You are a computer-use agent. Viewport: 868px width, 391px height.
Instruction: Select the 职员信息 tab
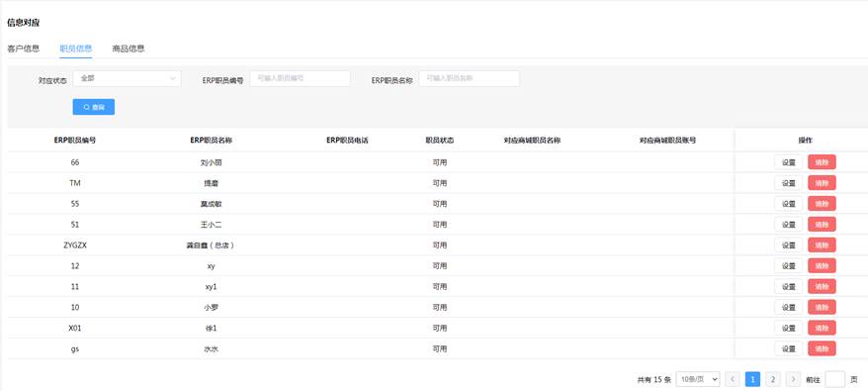pos(76,49)
